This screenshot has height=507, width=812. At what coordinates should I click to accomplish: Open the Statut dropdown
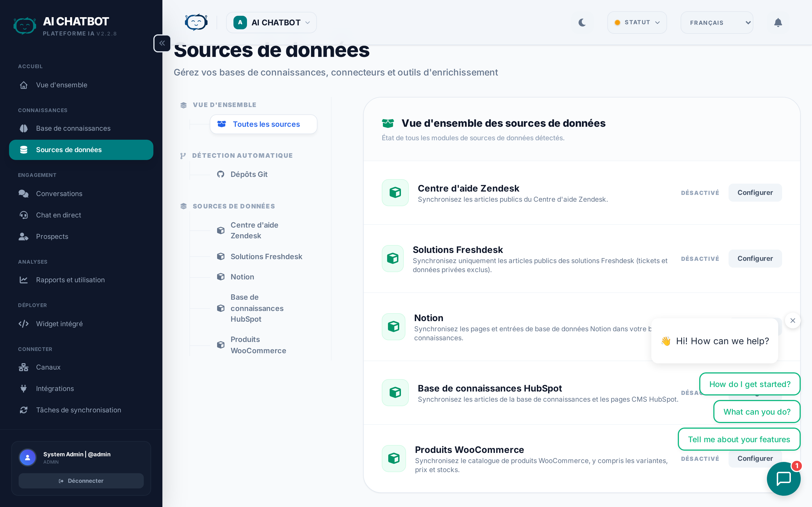click(637, 23)
